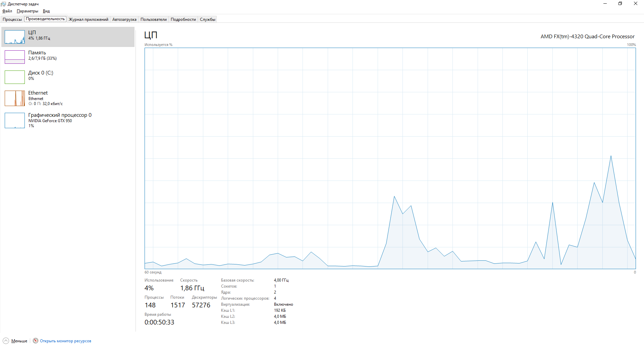Switch to the Журнал приложений tab
The image size is (644, 349).
pos(89,19)
